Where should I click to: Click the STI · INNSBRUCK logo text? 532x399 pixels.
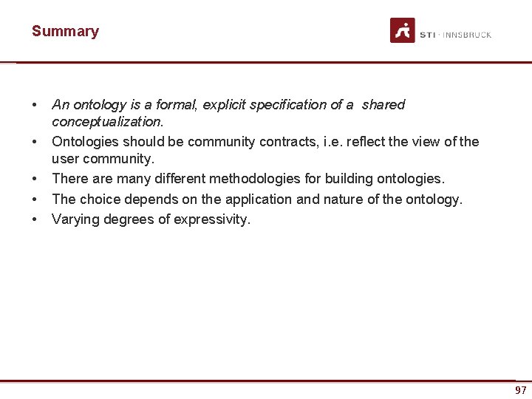[455, 35]
